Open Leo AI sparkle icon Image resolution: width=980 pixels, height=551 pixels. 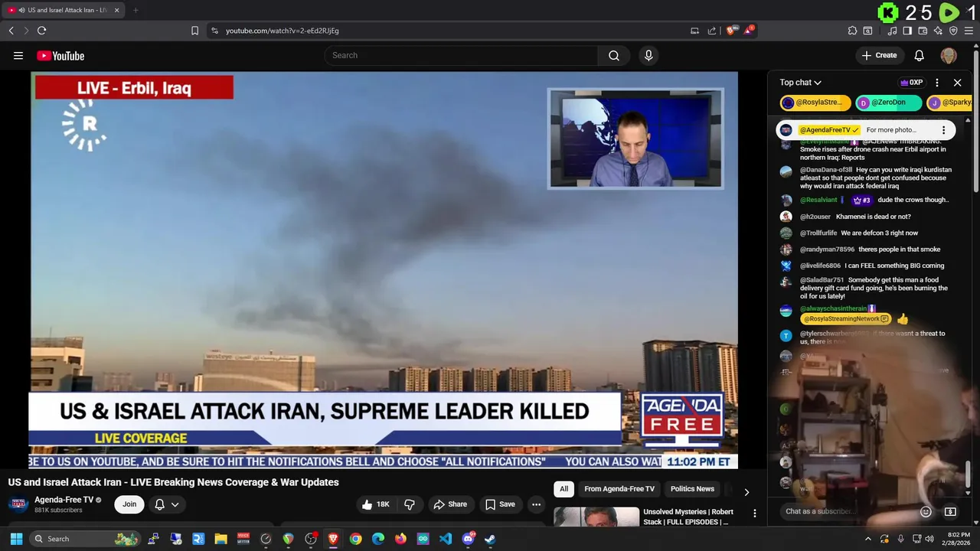[x=938, y=31]
